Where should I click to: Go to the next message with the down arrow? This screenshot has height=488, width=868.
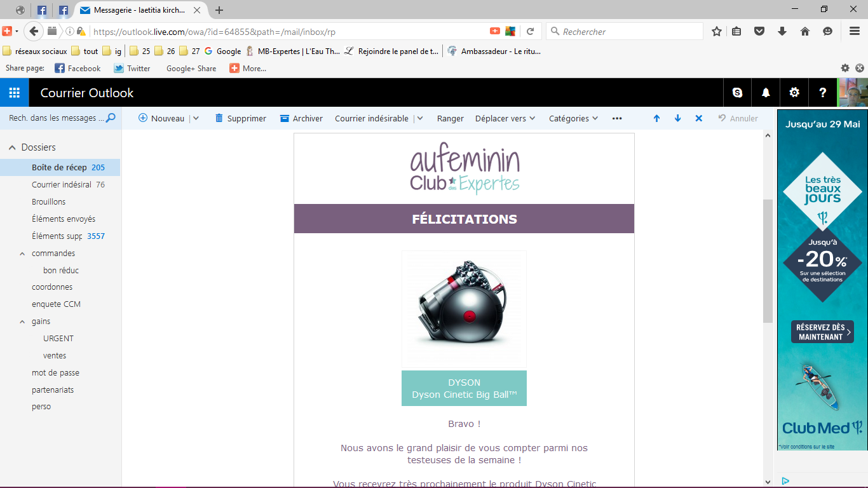(677, 118)
